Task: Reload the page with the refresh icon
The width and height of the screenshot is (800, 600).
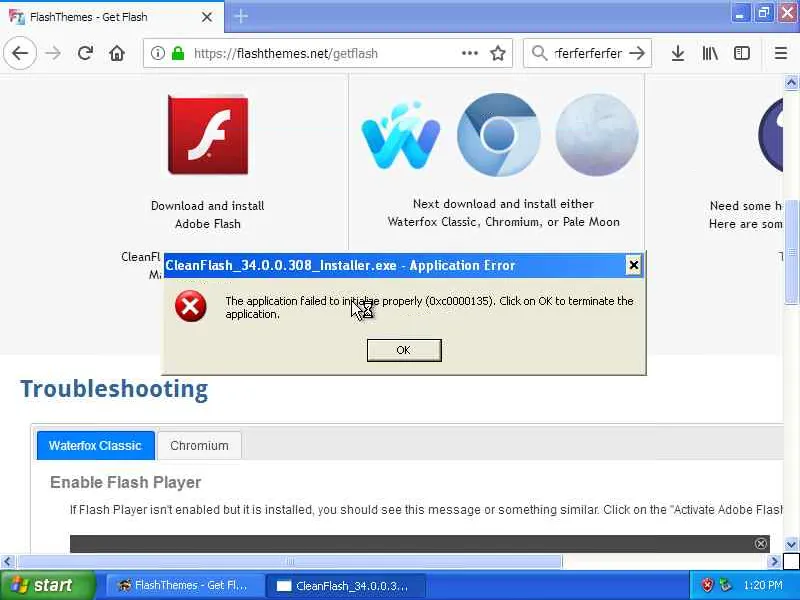Action: [x=85, y=53]
